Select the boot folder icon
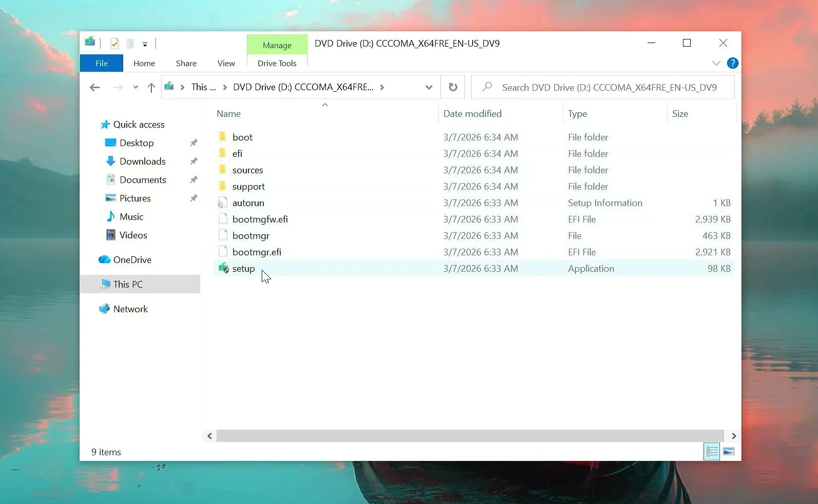The width and height of the screenshot is (818, 504). (223, 137)
